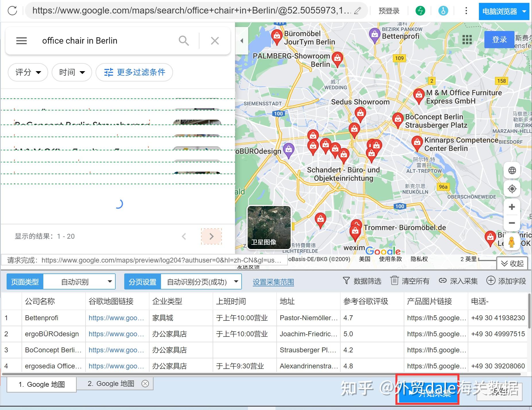
Task: Switch to 卫星图像 satellite thumbnail
Action: 269,228
